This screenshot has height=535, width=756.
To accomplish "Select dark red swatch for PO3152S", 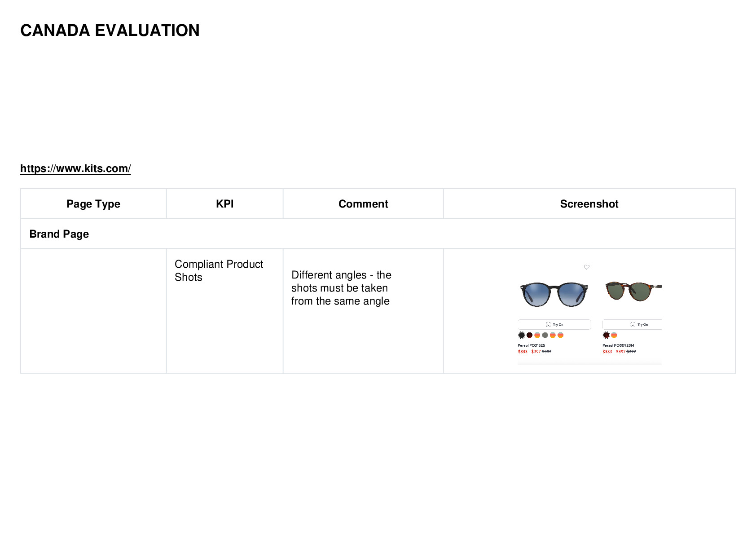I will coord(529,335).
